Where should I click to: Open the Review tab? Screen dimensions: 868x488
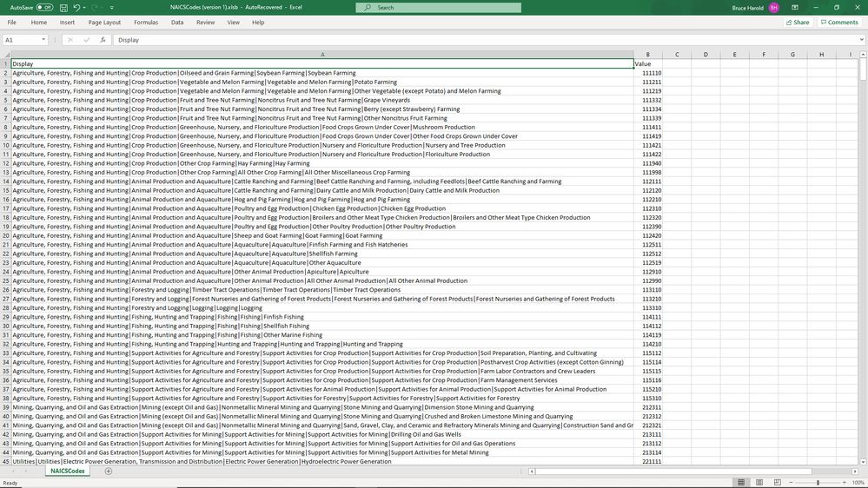coord(205,23)
